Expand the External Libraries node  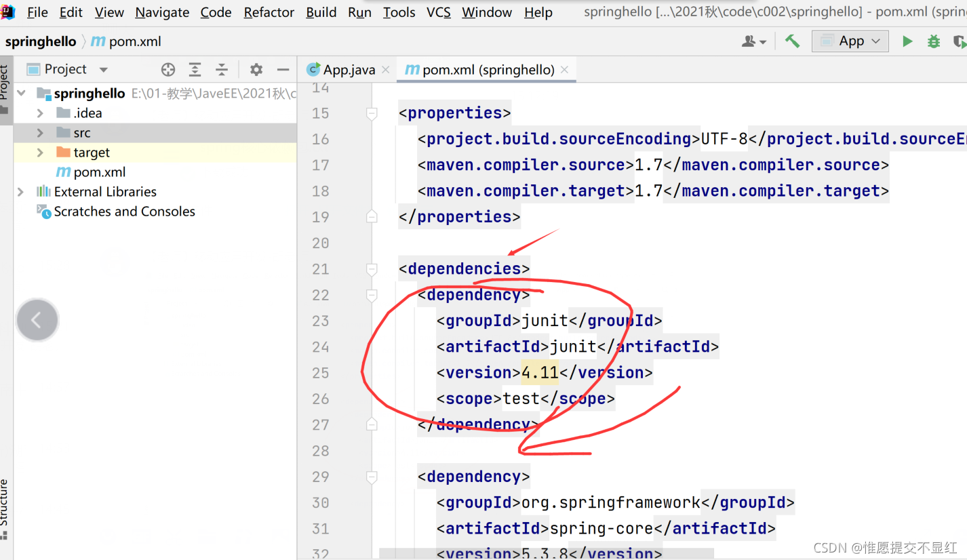21,192
